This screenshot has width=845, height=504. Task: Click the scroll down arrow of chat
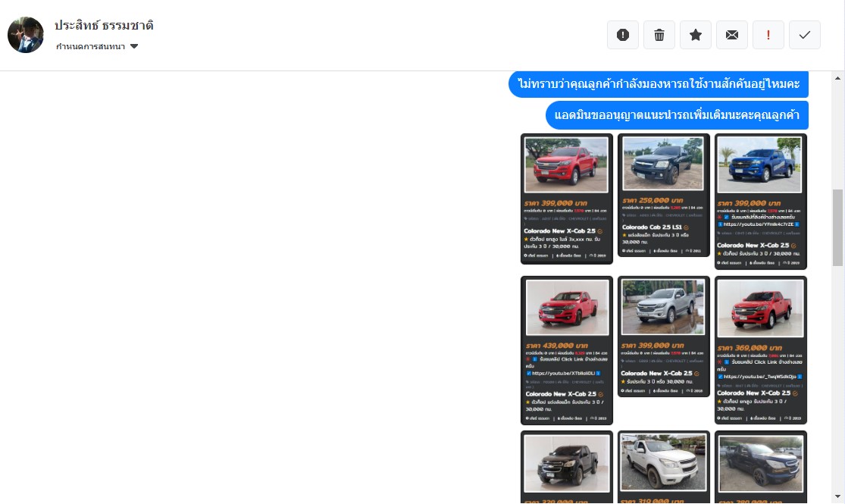[837, 496]
